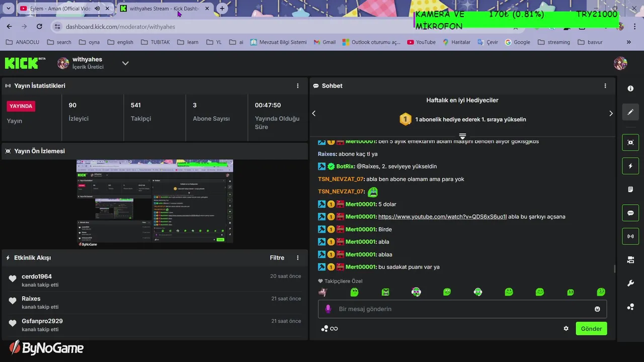This screenshot has width=644, height=362.
Task: Insert the angry square-faced green emote
Action: point(385,292)
